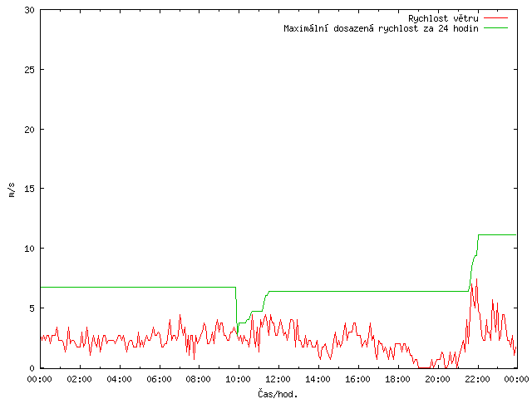Click the y-axis value 20

pos(30,130)
